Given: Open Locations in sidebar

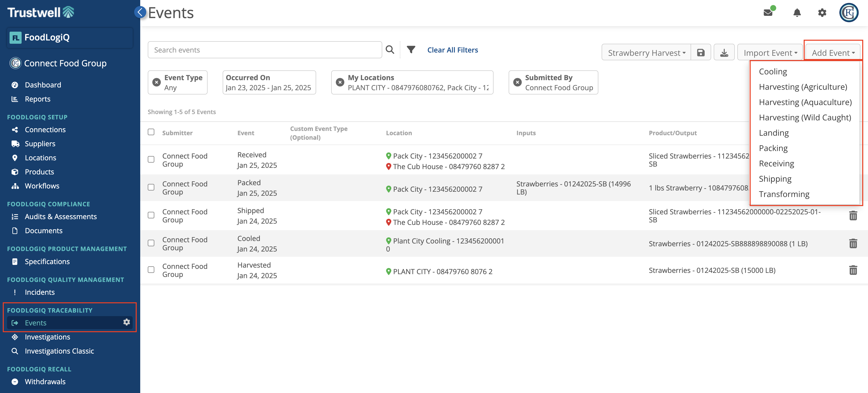Looking at the screenshot, I should (x=40, y=158).
